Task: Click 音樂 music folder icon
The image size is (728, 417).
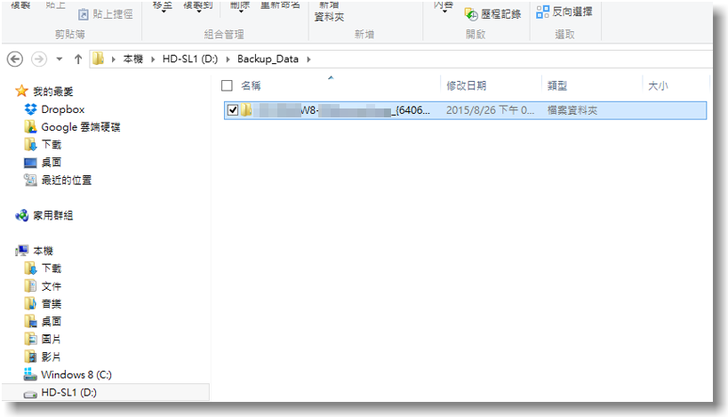Action: [30, 304]
